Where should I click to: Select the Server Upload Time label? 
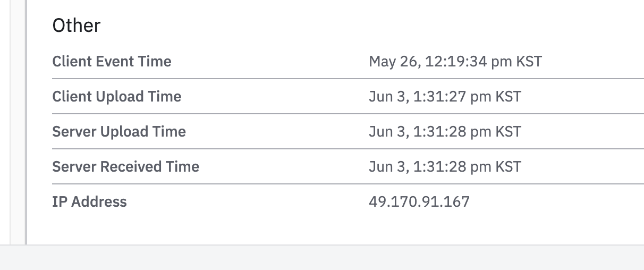119,132
